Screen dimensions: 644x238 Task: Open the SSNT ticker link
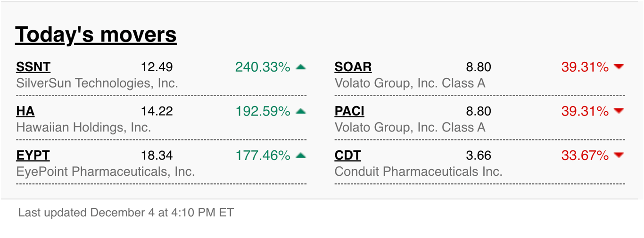click(33, 67)
